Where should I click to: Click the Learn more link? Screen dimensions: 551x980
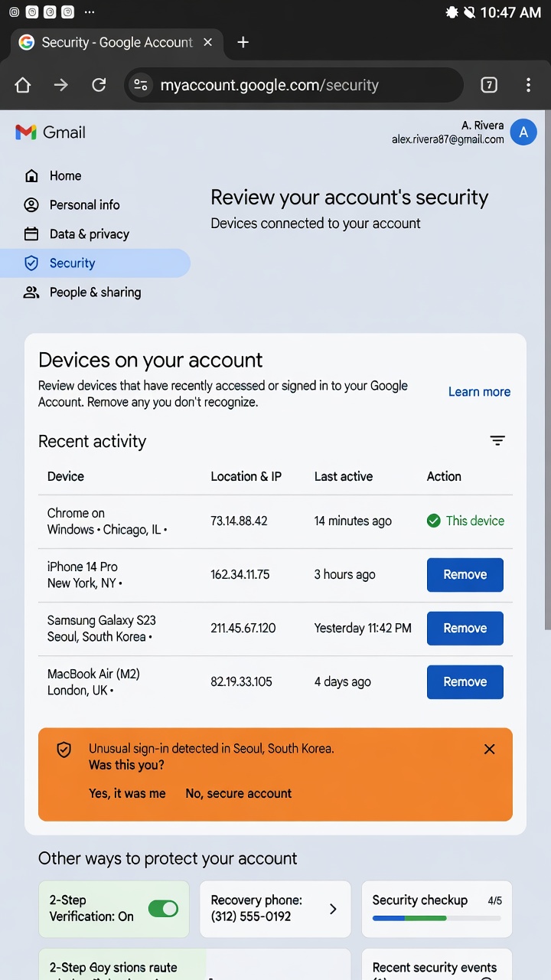tap(479, 392)
